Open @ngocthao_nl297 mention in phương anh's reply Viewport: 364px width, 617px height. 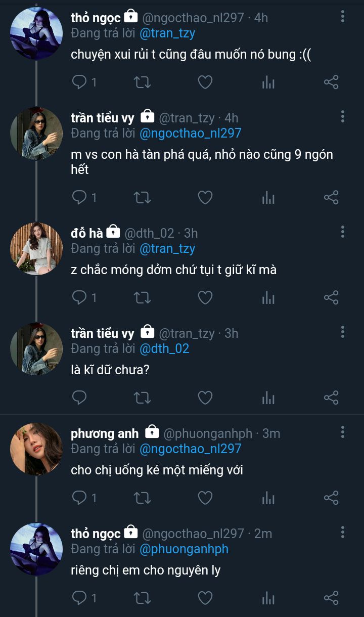tap(190, 449)
